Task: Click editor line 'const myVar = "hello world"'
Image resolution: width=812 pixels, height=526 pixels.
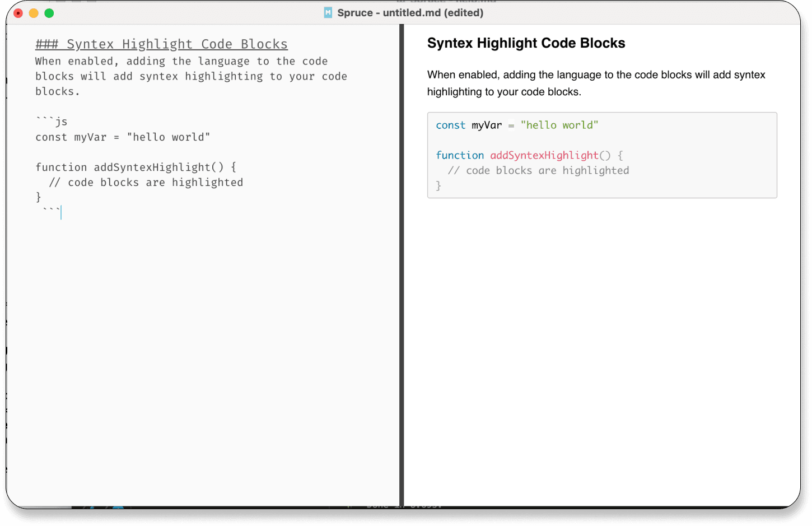Action: (123, 137)
